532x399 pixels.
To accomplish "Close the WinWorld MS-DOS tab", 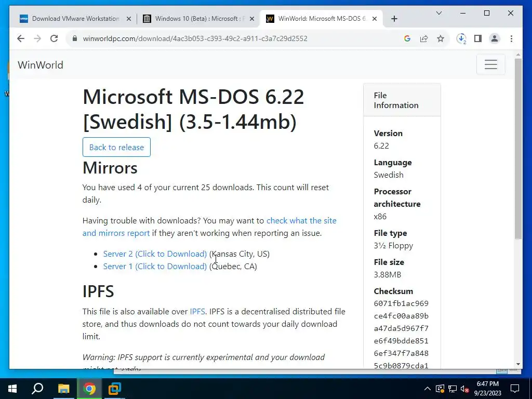I will (x=375, y=19).
